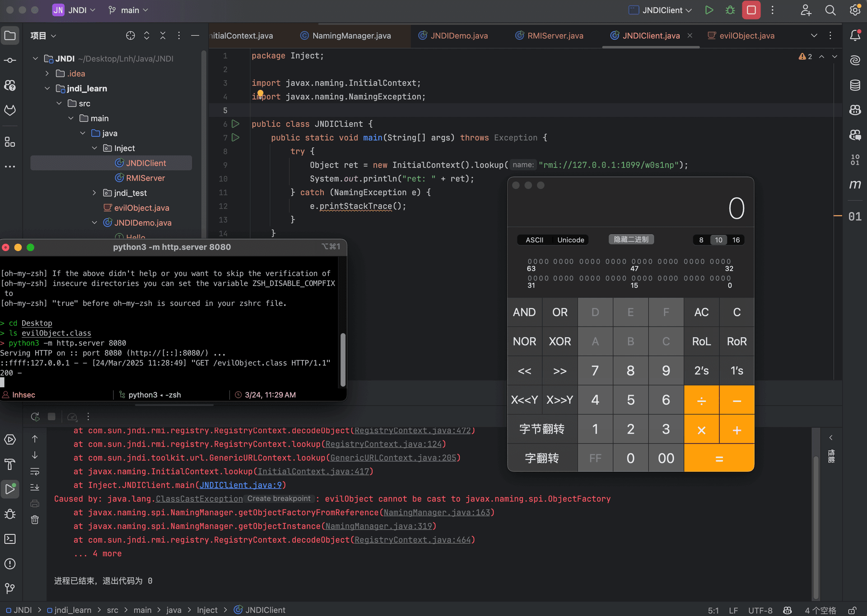The image size is (867, 616).
Task: Click line separator LF in status bar
Action: pyautogui.click(x=733, y=610)
